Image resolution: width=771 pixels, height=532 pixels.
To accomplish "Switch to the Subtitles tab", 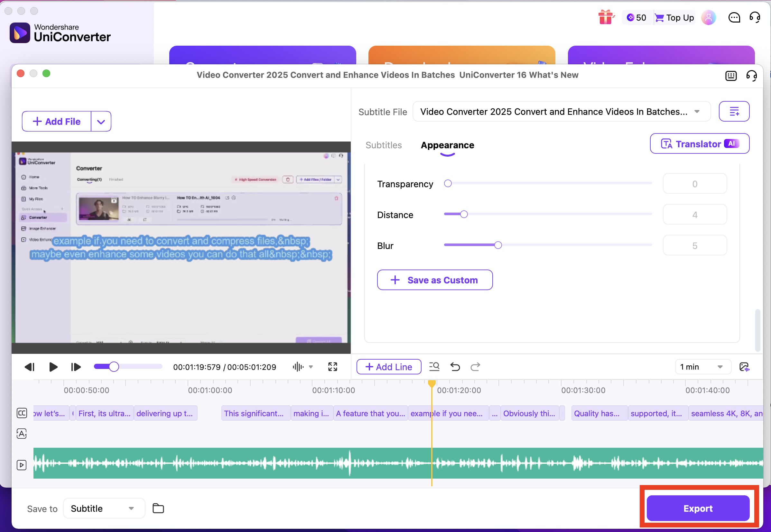I will [x=384, y=145].
